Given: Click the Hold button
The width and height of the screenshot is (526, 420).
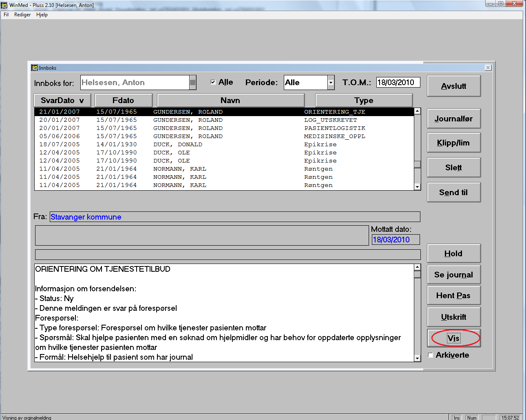Looking at the screenshot, I should pyautogui.click(x=454, y=253).
